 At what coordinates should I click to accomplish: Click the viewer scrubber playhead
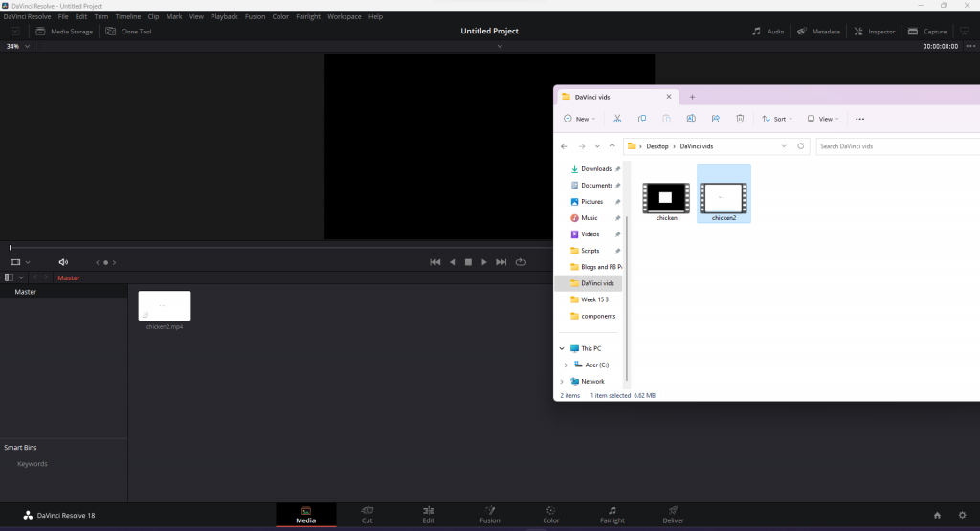click(x=11, y=248)
